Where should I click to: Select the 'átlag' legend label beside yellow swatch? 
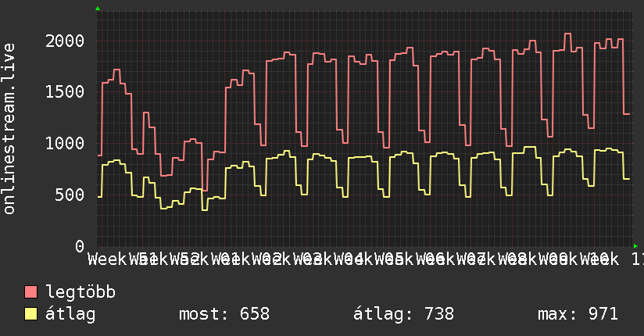click(70, 314)
